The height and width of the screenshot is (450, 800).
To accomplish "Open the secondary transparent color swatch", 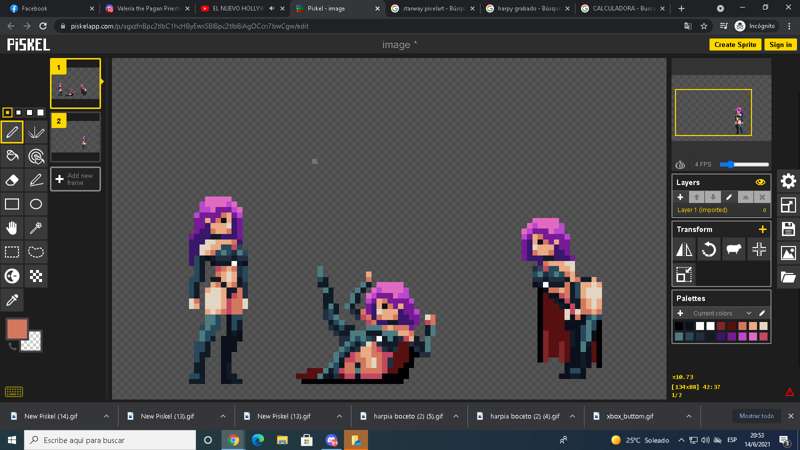I will (32, 342).
